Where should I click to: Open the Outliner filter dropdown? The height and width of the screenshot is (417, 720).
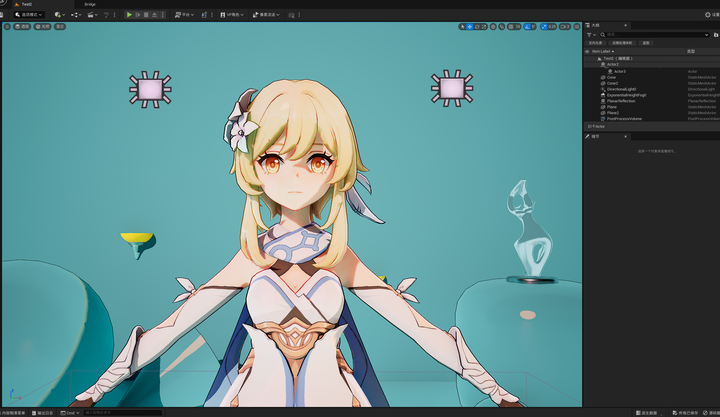point(591,35)
